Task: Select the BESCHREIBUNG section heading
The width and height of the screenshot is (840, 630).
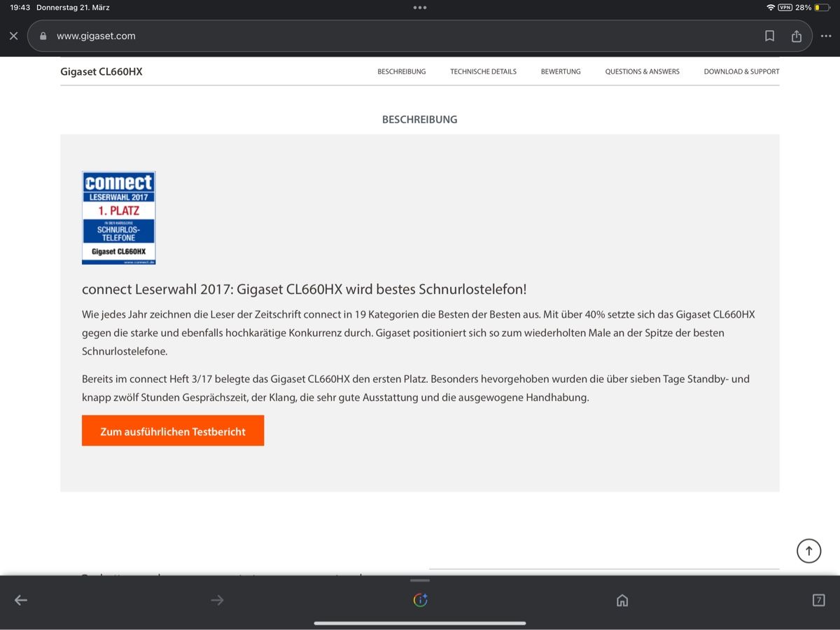Action: pyautogui.click(x=419, y=120)
